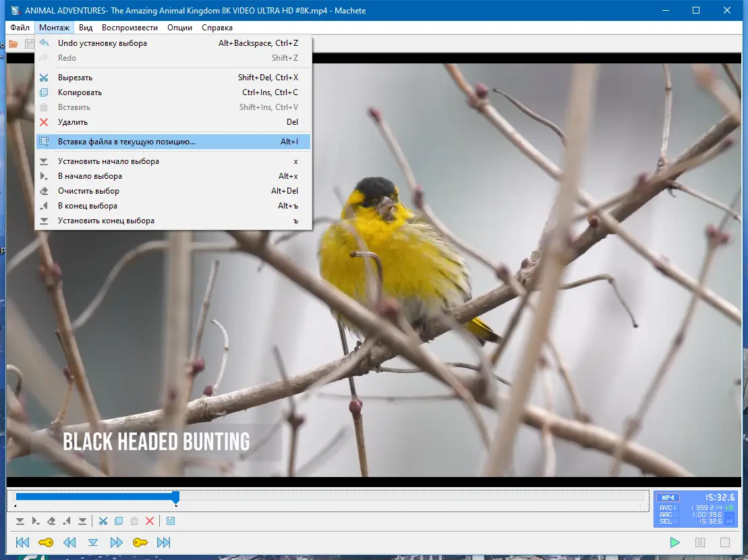Skip to the end of the video
This screenshot has height=560, width=748.
point(163,542)
